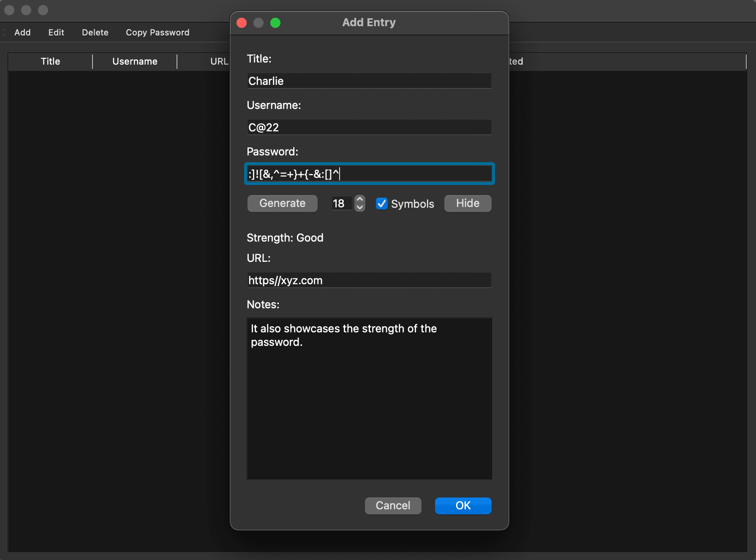Click into the Title field containing Charlie

(369, 81)
